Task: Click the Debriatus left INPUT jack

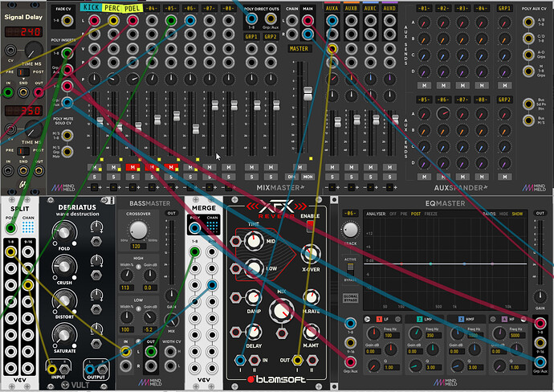Action: (x=52, y=370)
